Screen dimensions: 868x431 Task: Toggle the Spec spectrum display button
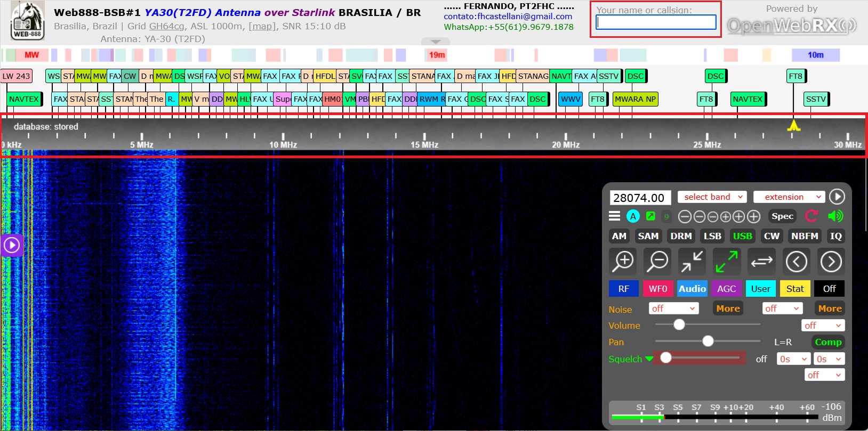pos(782,216)
